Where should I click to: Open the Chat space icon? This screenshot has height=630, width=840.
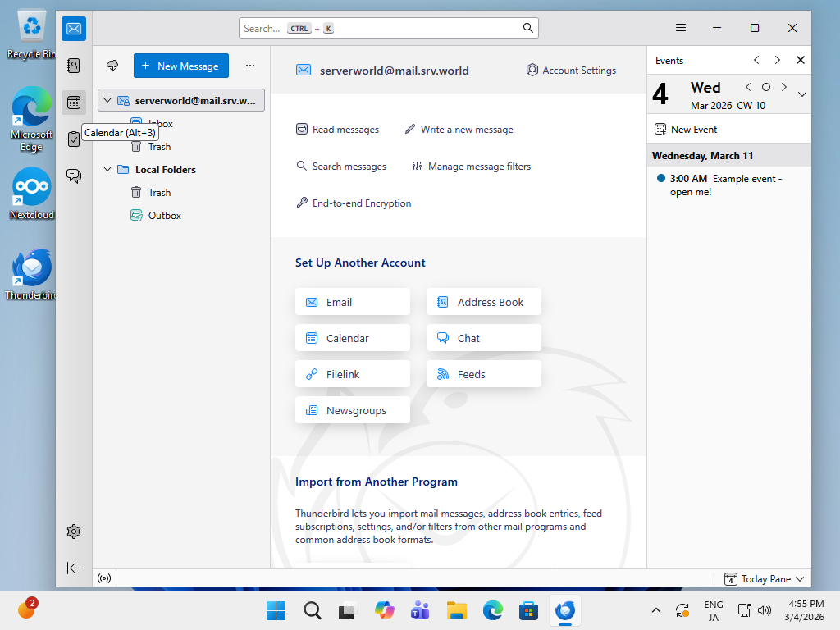click(74, 176)
